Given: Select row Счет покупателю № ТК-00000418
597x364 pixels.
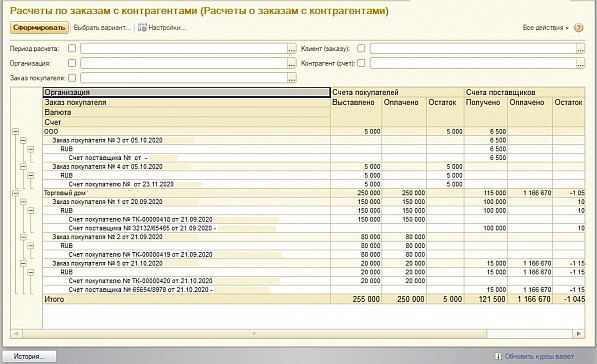Looking at the screenshot, I should point(187,219).
